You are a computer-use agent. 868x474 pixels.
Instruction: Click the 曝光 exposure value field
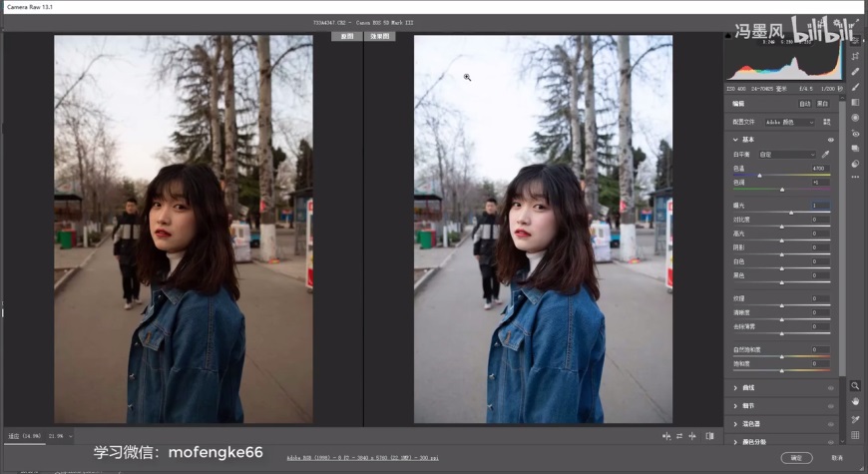pos(820,206)
